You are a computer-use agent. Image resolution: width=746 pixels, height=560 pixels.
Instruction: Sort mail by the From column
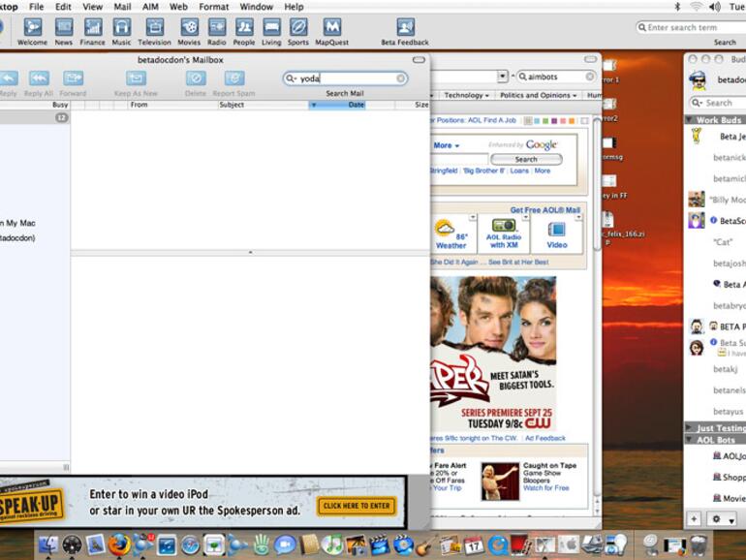click(172, 105)
